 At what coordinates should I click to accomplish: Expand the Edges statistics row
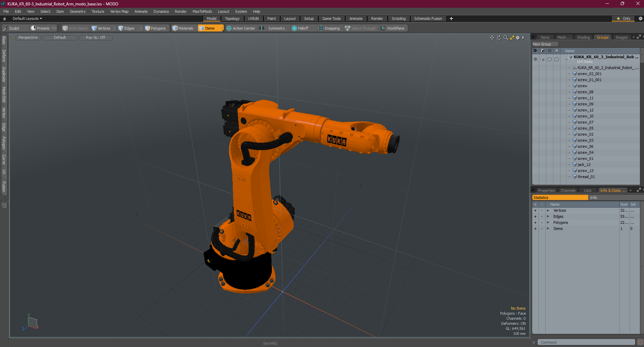coord(548,216)
